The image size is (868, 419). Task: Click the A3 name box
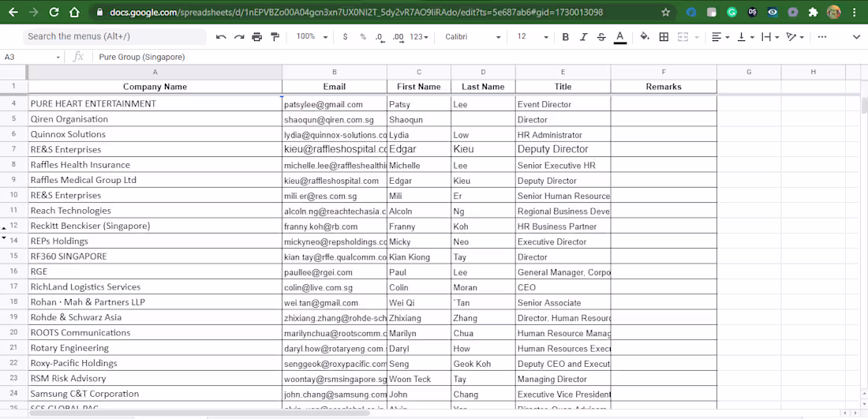coord(33,57)
